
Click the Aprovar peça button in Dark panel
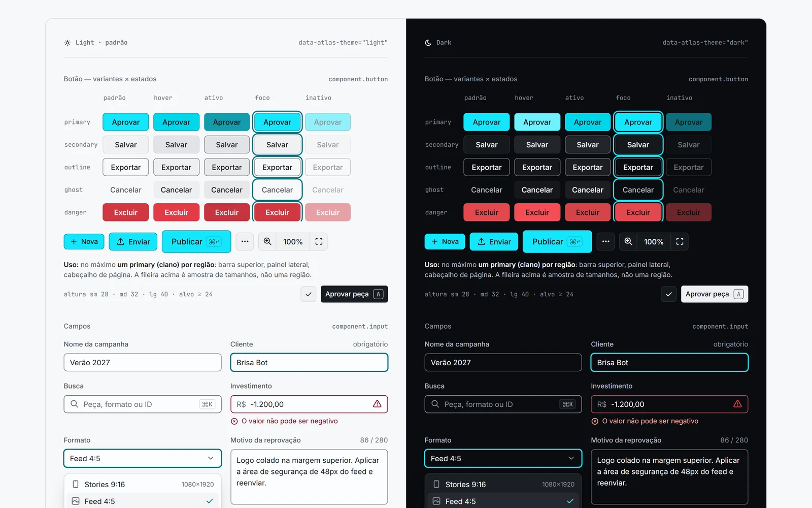(715, 294)
